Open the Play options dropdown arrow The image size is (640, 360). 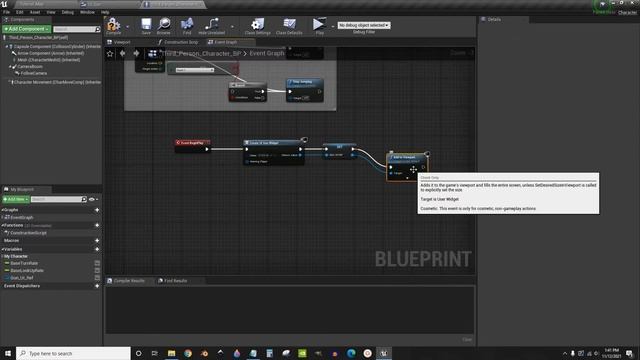[333, 27]
